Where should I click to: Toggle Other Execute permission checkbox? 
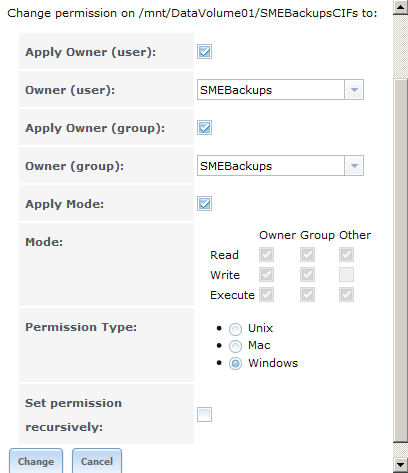[x=346, y=295]
